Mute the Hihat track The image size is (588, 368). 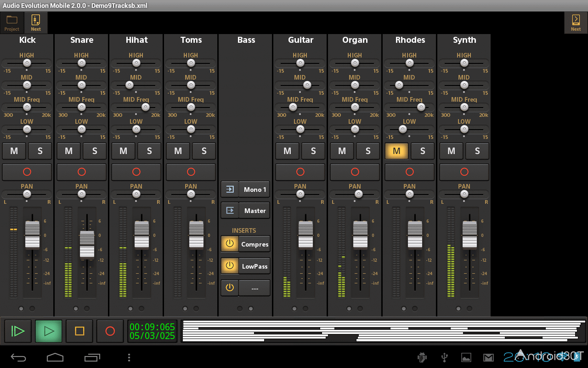123,151
